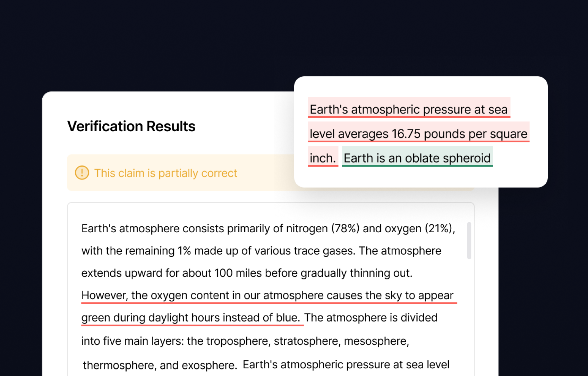Click underlined "However, the oxygen content" sentence line
Viewport: 588px width, 376px height.
(x=267, y=295)
